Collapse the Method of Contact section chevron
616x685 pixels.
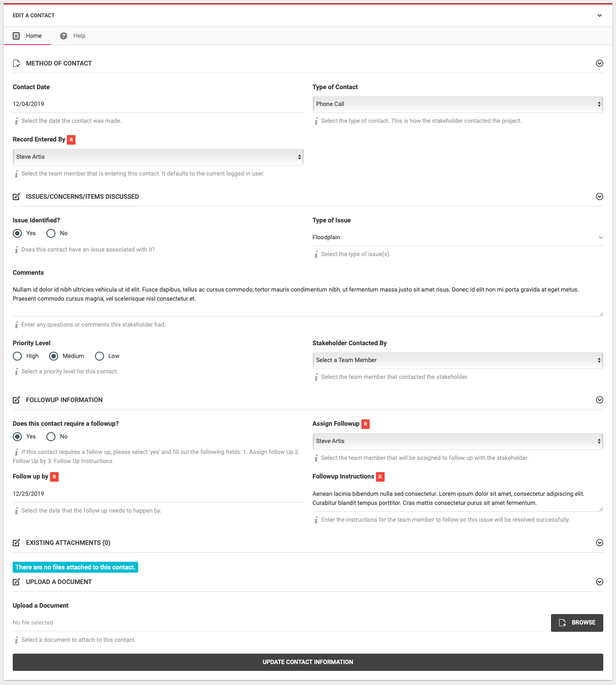point(599,63)
